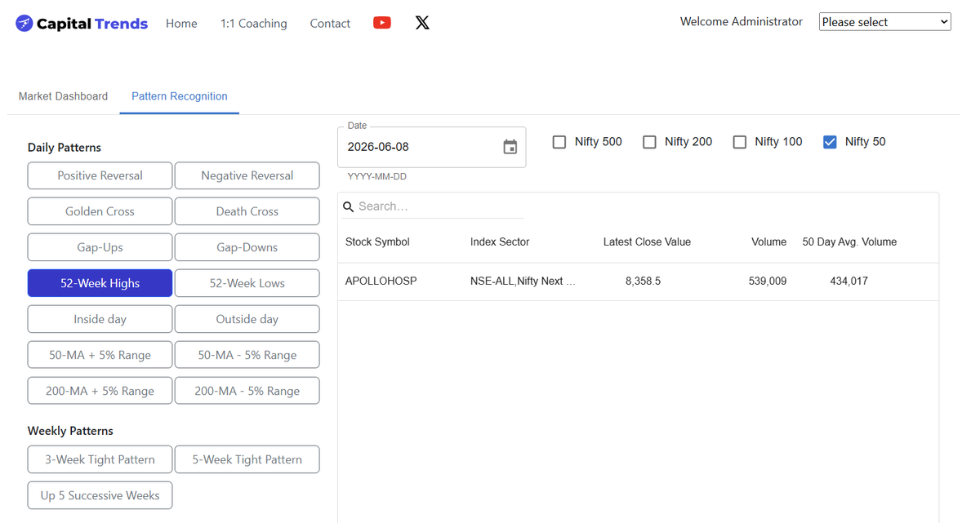Expand the 'Please select' dropdown
The width and height of the screenshot is (980, 523).
pos(885,22)
